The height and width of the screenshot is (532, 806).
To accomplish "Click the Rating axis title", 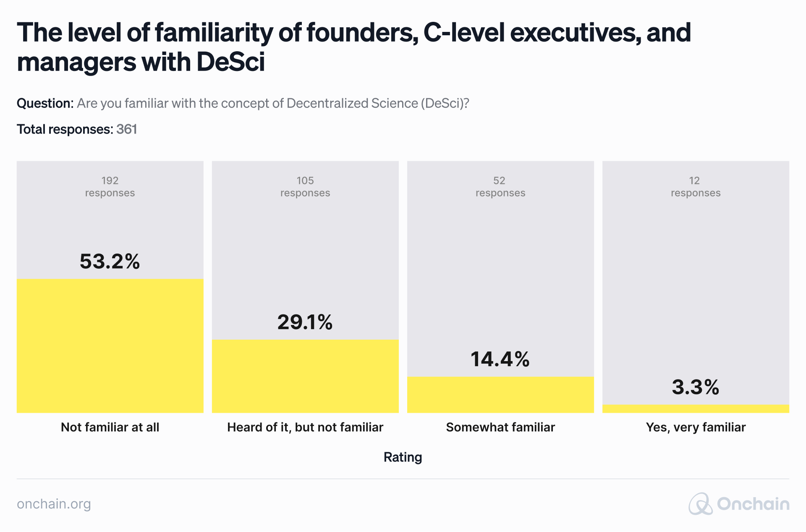I will (x=403, y=457).
